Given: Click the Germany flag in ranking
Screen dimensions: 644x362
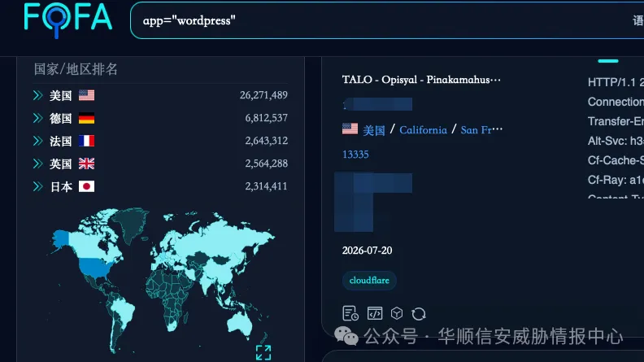Looking at the screenshot, I should pyautogui.click(x=86, y=118).
